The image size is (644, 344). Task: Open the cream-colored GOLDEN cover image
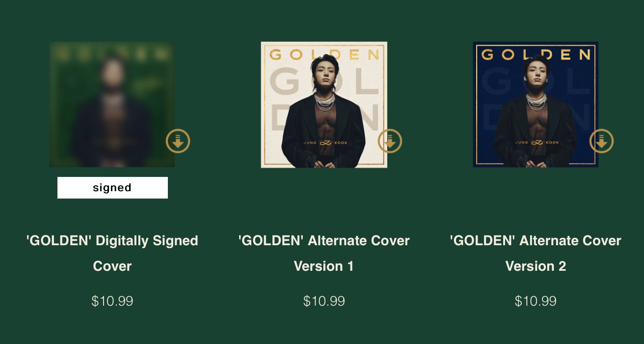[x=324, y=105]
